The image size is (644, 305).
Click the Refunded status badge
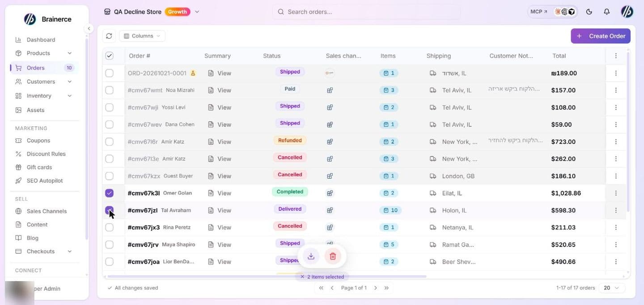[x=290, y=140]
